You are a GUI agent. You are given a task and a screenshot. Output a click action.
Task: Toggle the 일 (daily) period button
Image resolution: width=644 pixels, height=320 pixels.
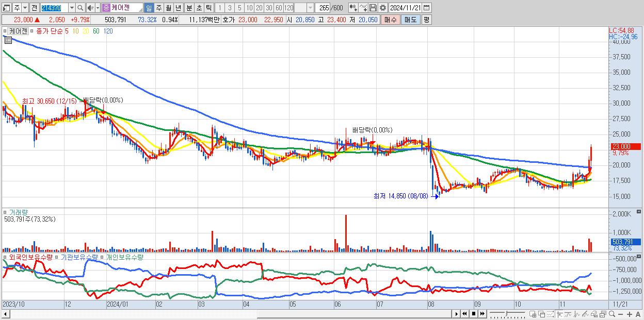[149, 8]
